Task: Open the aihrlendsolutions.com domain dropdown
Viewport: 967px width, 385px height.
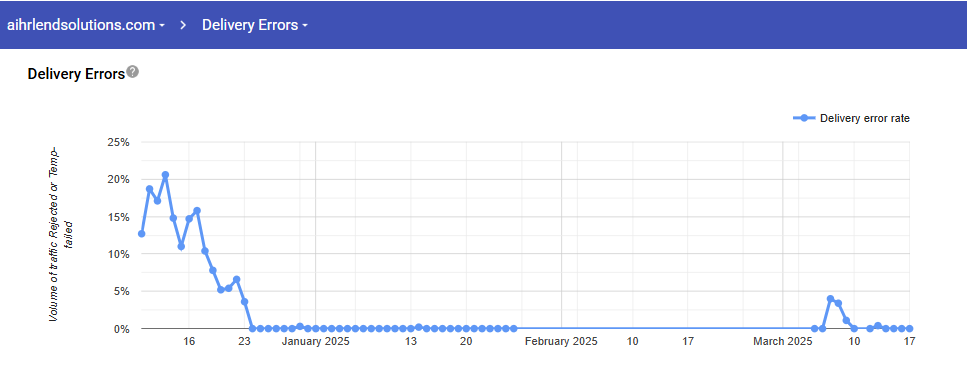Action: 86,25
